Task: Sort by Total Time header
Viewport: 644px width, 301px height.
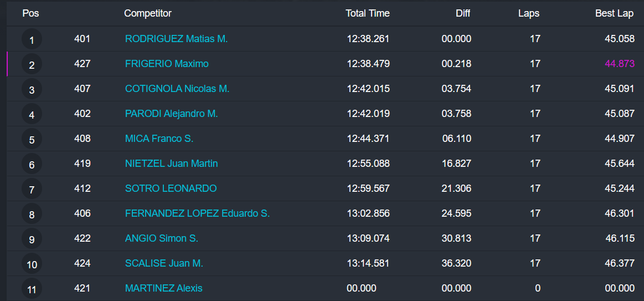Action: pos(367,13)
